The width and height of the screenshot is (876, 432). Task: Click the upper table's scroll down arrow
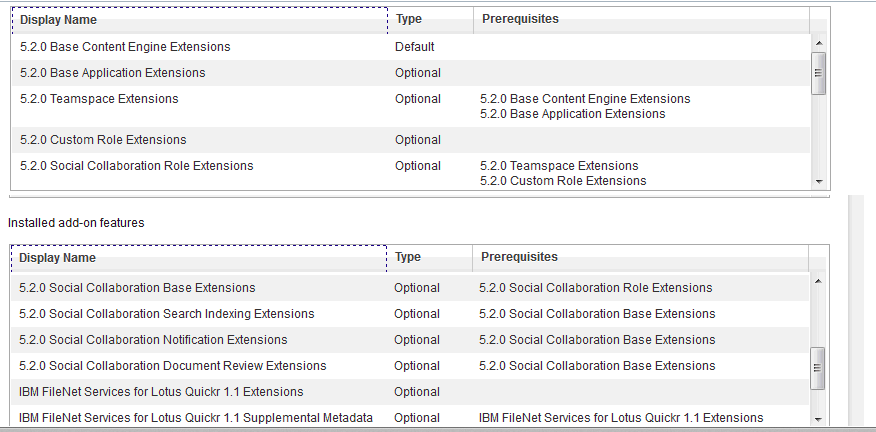pyautogui.click(x=818, y=181)
